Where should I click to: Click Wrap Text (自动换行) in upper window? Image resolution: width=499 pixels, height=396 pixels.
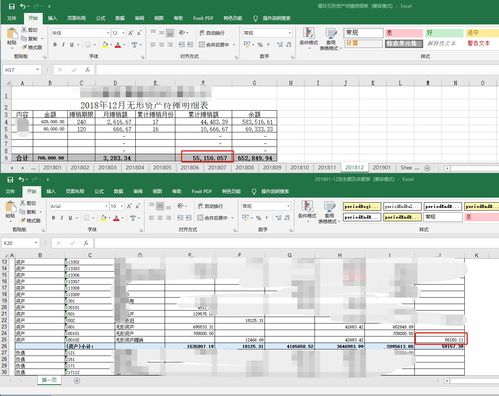[212, 33]
